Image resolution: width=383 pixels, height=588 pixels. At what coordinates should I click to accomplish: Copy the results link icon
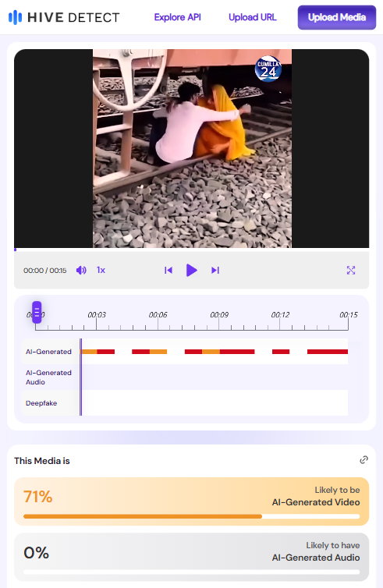[x=363, y=460]
